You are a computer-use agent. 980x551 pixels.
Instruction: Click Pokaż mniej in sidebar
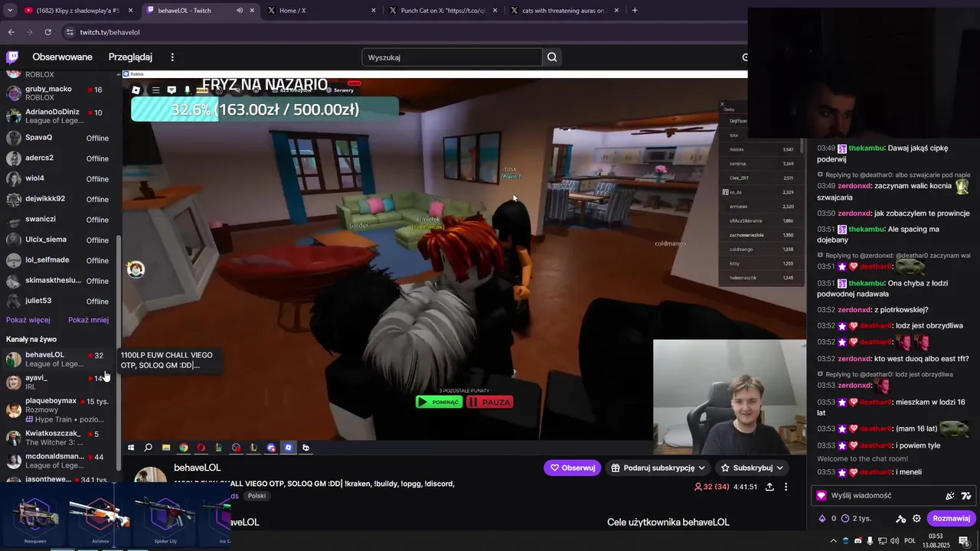pos(88,320)
